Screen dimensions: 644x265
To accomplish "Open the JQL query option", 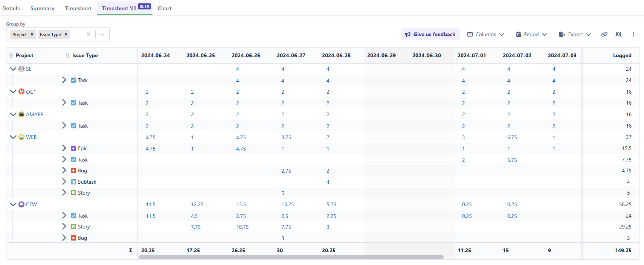I will [x=618, y=34].
